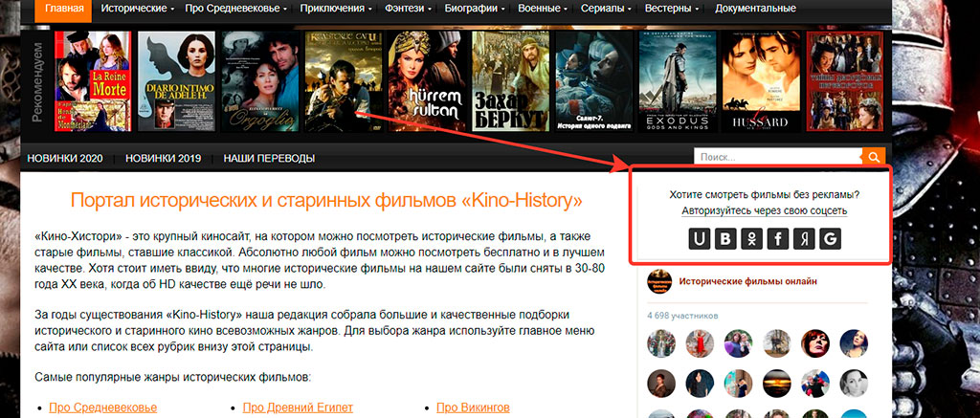980x418 pixels.
Task: Open the Exodus Gods and Kings poster
Action: click(678, 81)
